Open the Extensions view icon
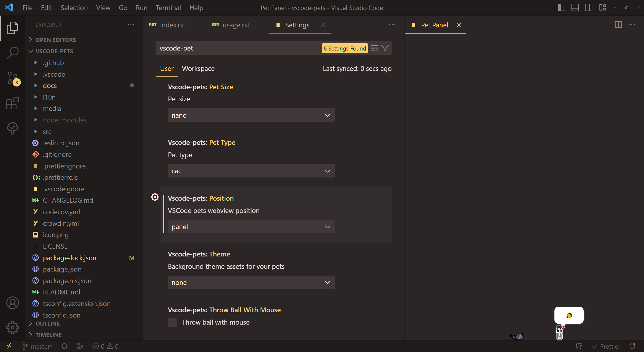The height and width of the screenshot is (352, 644). coord(12,103)
